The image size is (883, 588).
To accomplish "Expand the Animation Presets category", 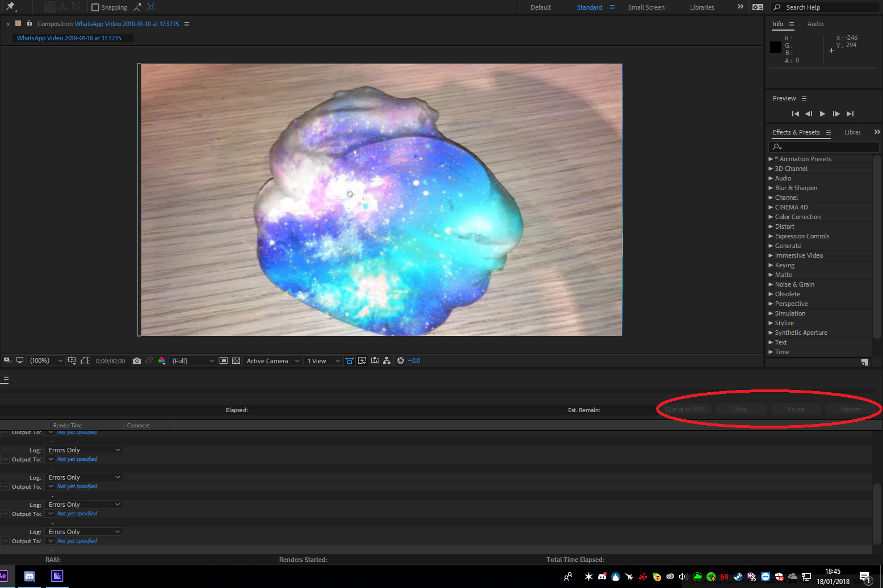I will click(771, 159).
